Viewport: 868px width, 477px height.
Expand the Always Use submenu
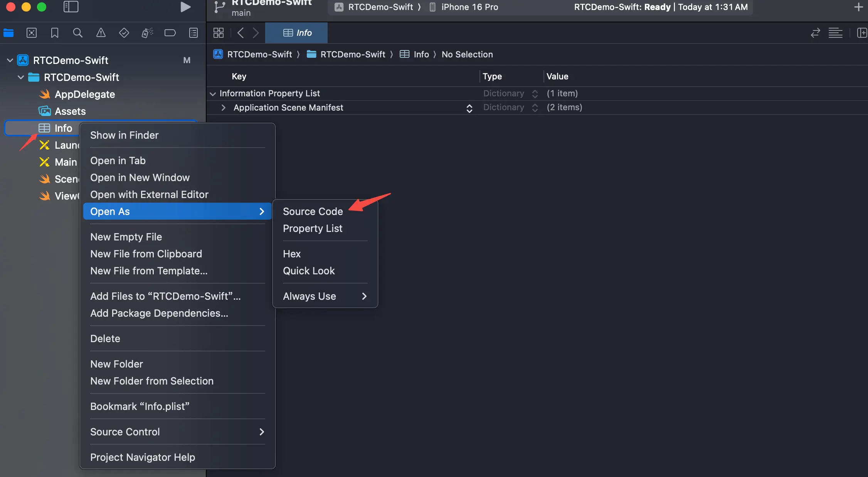325,296
